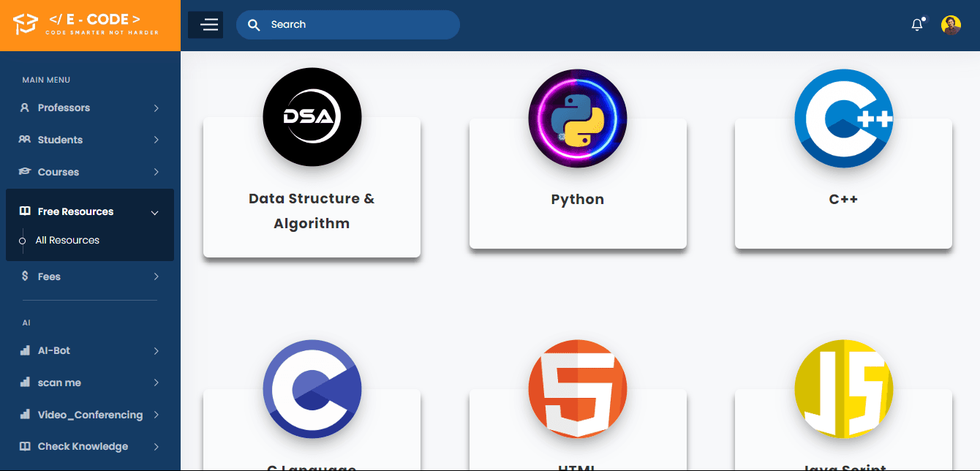The image size is (980, 471).
Task: Open the DSA circular logo
Action: coord(312,117)
